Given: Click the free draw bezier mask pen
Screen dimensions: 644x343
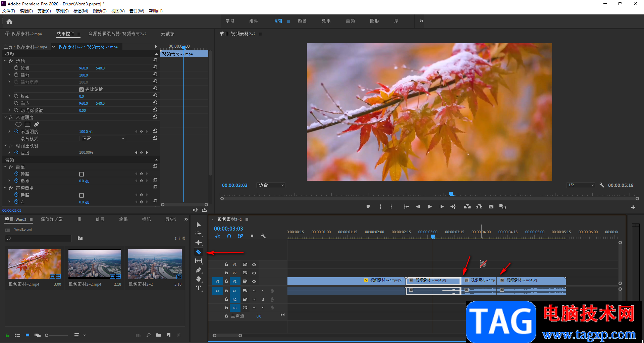Looking at the screenshot, I should (37, 124).
